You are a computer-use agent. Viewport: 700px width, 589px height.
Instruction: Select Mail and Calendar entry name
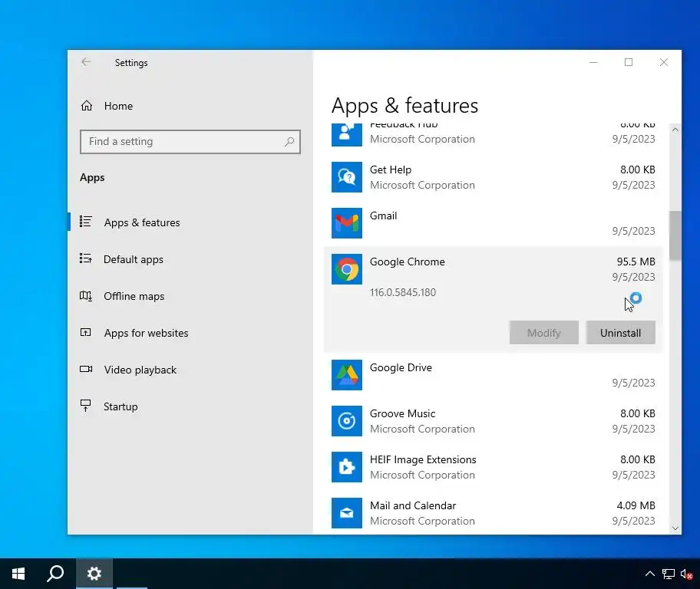pyautogui.click(x=412, y=505)
